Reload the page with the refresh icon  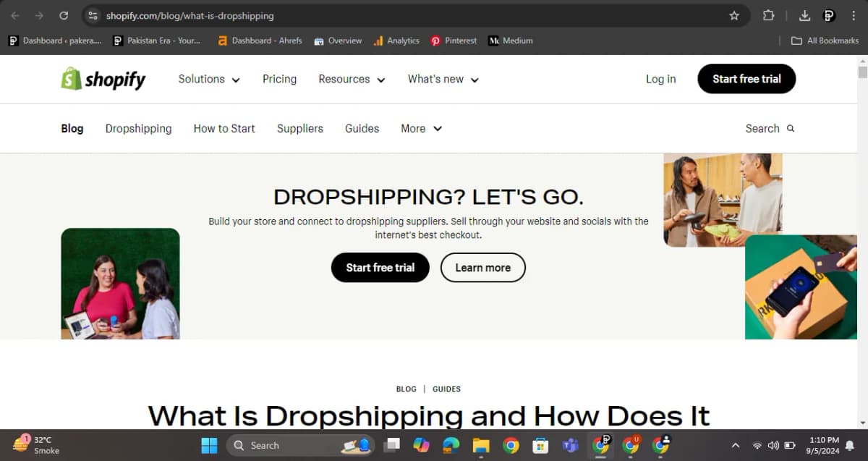tap(64, 15)
